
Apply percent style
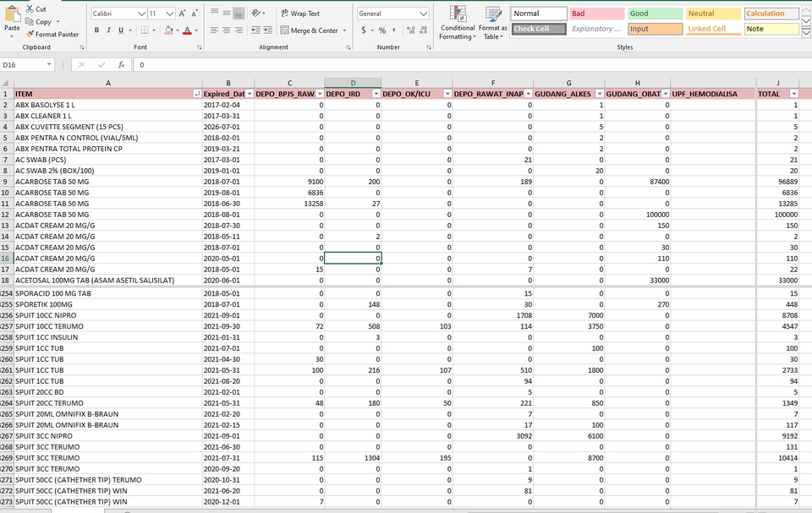pos(382,30)
